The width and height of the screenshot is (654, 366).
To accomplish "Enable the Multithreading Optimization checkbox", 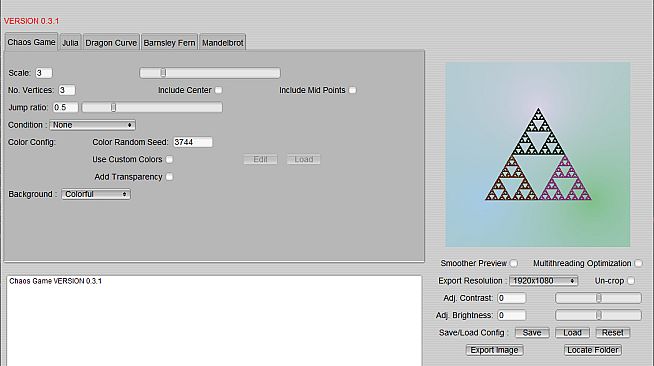I will [x=639, y=263].
